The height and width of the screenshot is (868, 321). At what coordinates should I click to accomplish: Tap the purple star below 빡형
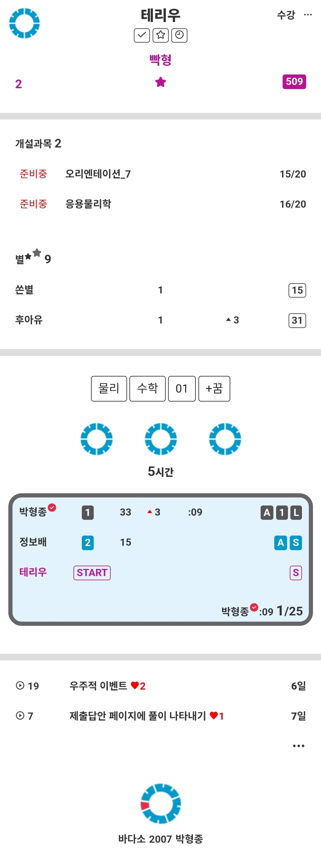point(161,82)
